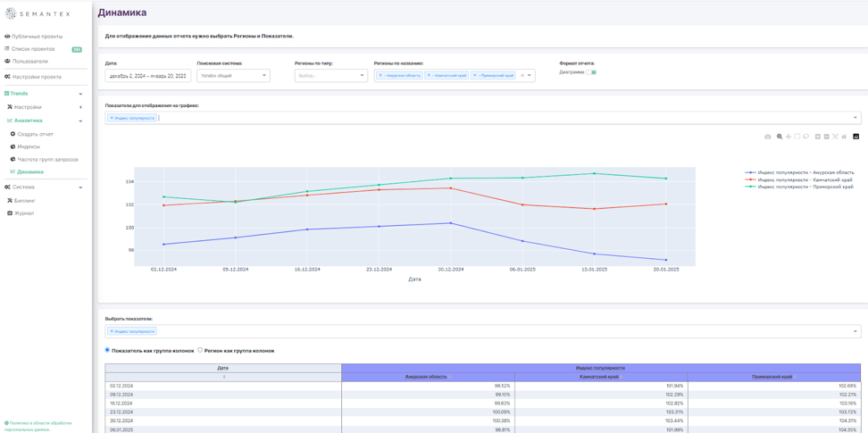Clear all selected regions by name
This screenshot has width=868, height=433.
pyautogui.click(x=522, y=76)
